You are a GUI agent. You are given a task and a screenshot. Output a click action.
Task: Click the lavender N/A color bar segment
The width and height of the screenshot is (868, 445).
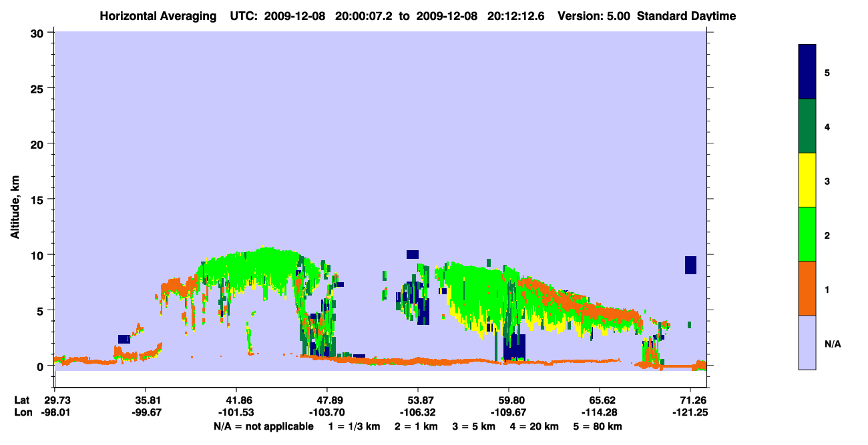point(807,342)
